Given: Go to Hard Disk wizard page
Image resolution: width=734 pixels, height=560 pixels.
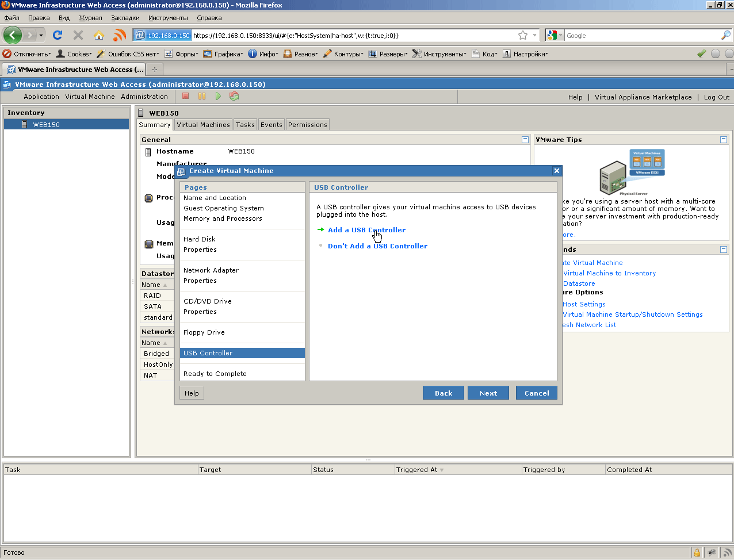Looking at the screenshot, I should point(200,239).
